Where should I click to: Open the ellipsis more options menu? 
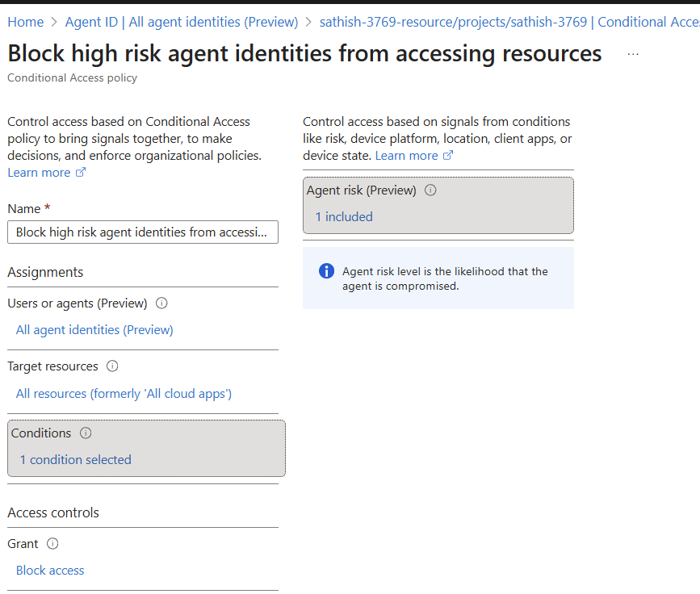click(633, 54)
